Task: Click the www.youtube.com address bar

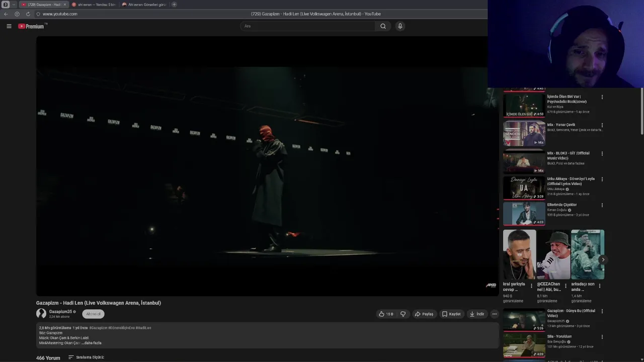Action: (60, 14)
